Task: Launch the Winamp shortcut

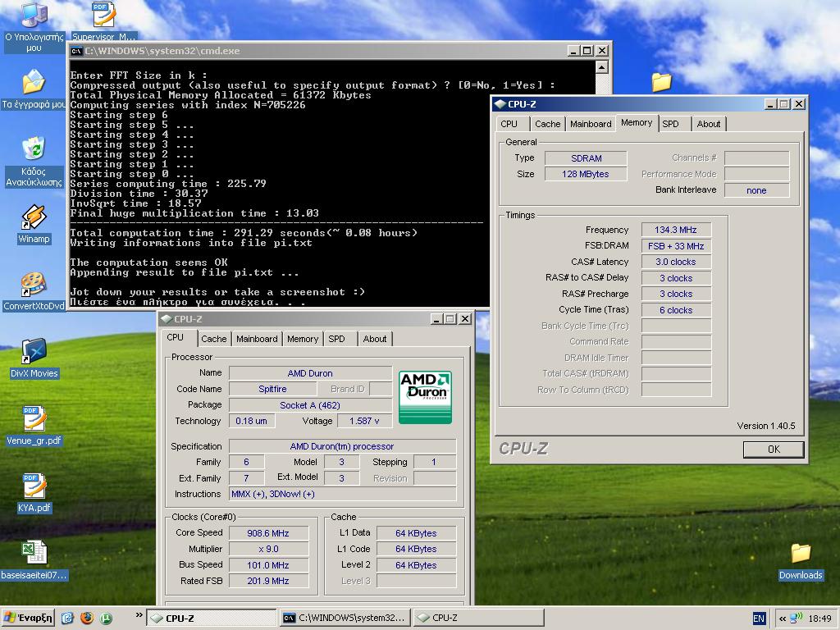Action: (x=34, y=217)
